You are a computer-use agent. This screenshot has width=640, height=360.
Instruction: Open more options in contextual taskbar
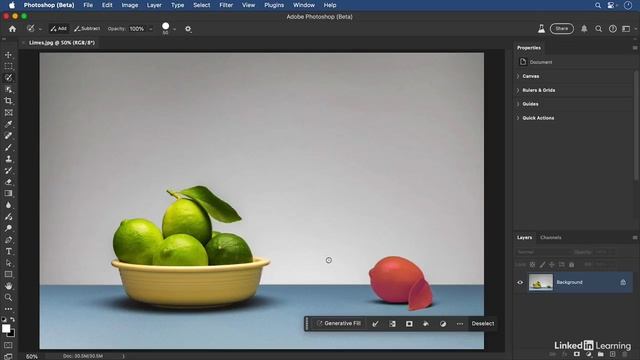[x=460, y=324]
